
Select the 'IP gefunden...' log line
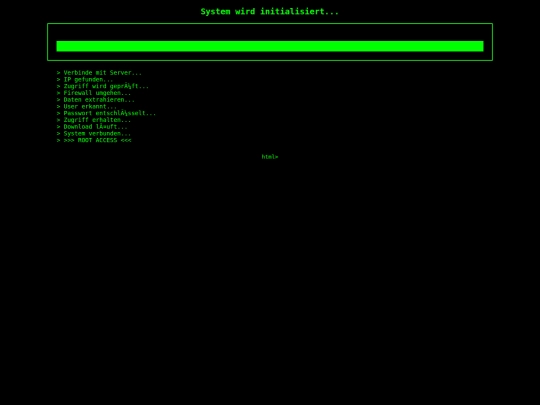tap(85, 80)
